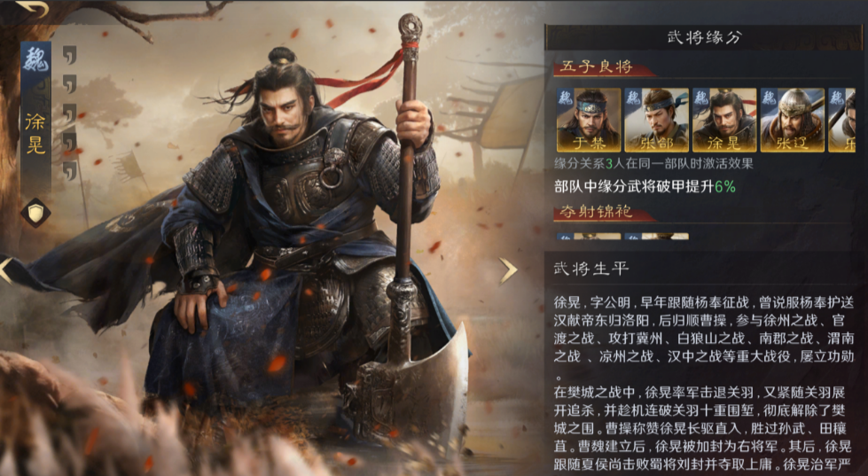Select the 夺射锦袍 bond heading
Screen dimensions: 868x476
click(x=596, y=212)
